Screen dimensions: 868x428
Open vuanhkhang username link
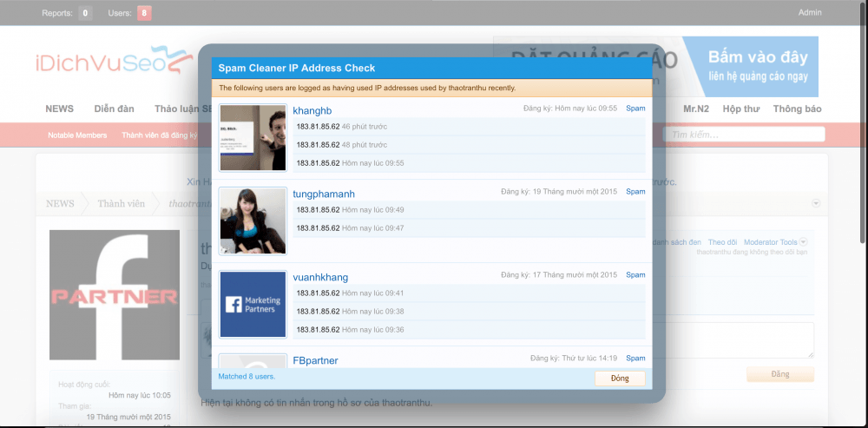coord(320,278)
